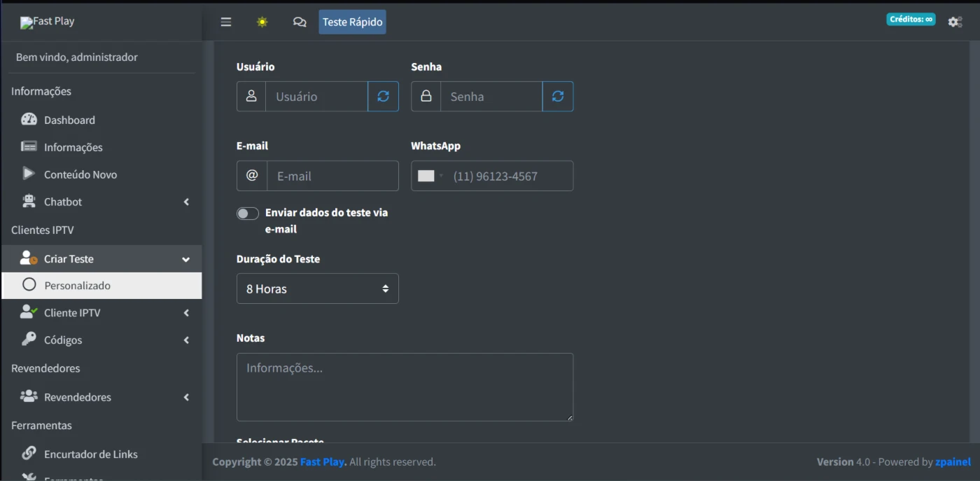Screen dimensions: 980x481
Task: Click the Teste Rápido button
Action: tap(352, 22)
